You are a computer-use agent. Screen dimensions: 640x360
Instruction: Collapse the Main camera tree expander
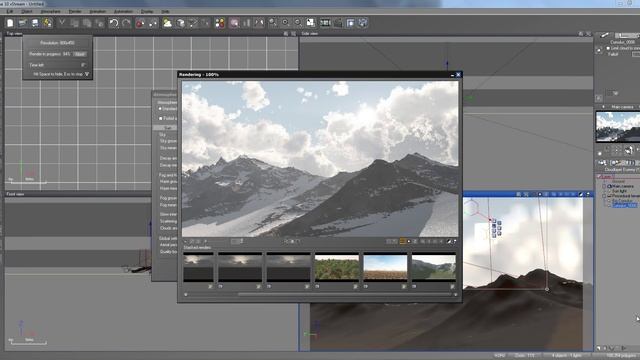click(604, 186)
